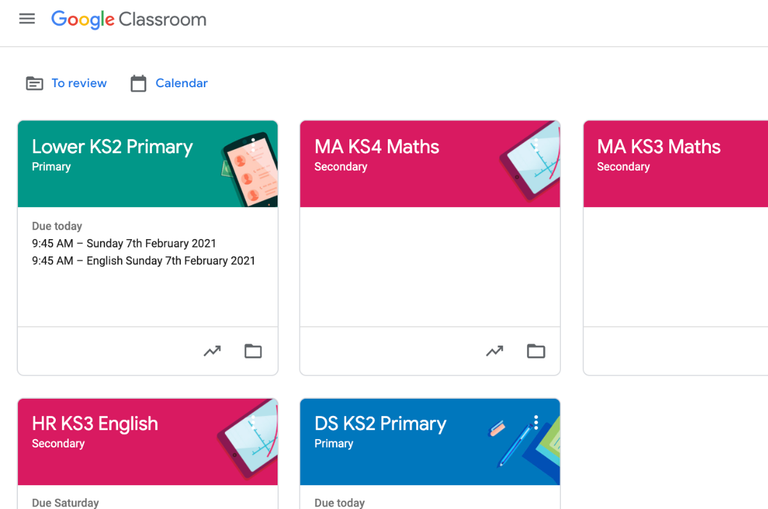Image resolution: width=768 pixels, height=509 pixels.
Task: Go to the Calendar page
Action: (182, 83)
